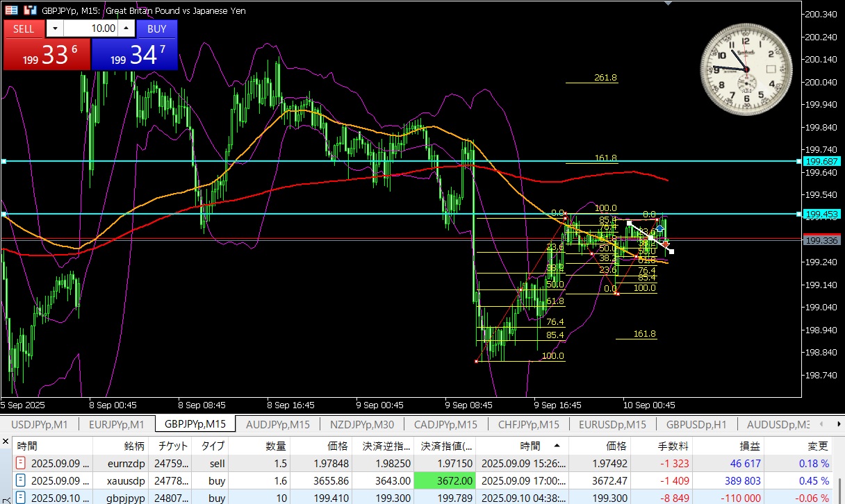Click the 199.453 cyan price label

[x=821, y=214]
